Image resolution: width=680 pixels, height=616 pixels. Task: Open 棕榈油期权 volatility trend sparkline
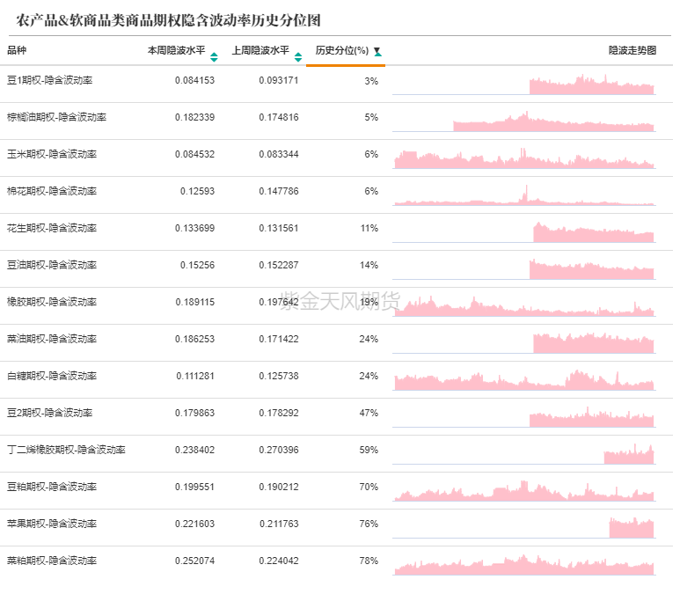524,121
